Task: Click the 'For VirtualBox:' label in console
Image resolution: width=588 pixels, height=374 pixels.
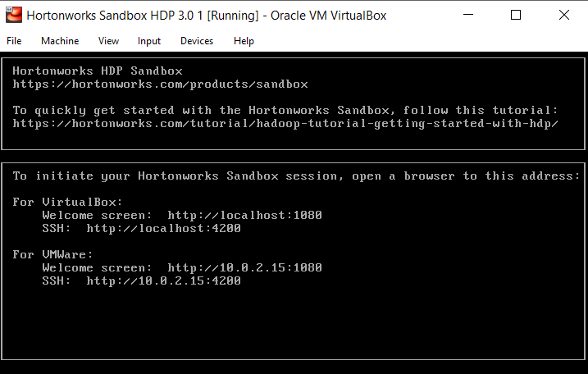Action: [x=67, y=203]
